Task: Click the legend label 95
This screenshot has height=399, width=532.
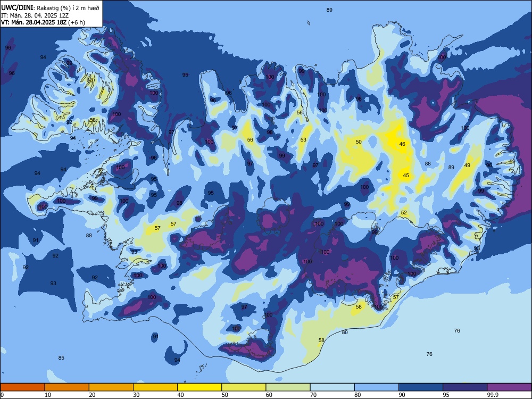Action: pyautogui.click(x=446, y=395)
